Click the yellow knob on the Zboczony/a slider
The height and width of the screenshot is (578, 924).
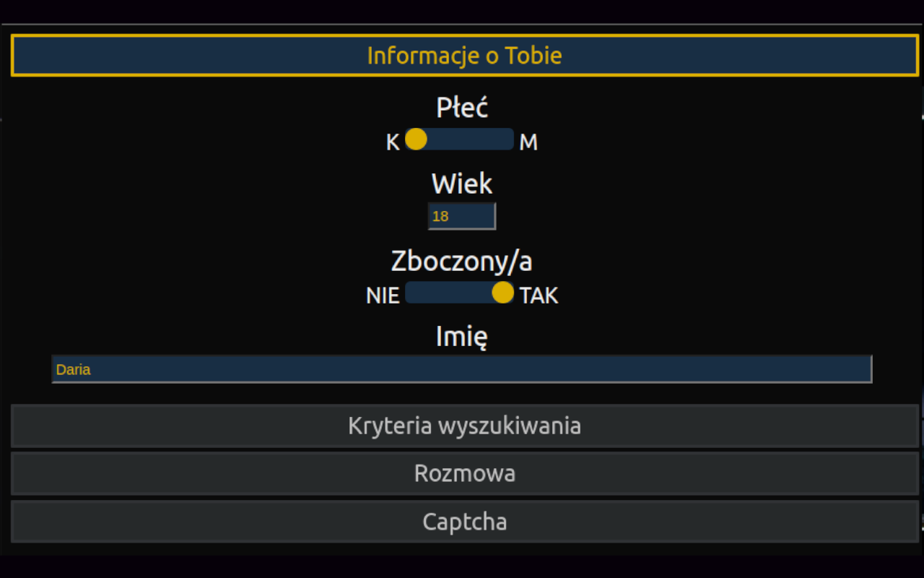tap(502, 293)
